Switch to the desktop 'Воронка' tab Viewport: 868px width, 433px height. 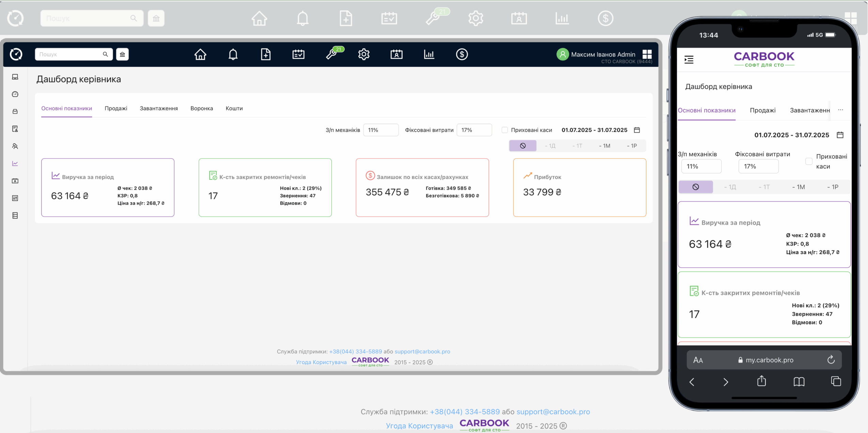click(x=201, y=108)
